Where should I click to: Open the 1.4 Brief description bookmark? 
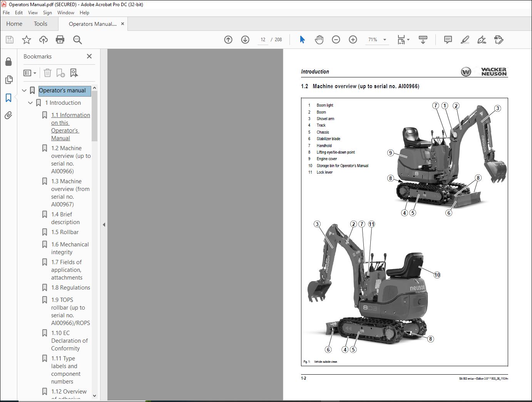pyautogui.click(x=65, y=218)
